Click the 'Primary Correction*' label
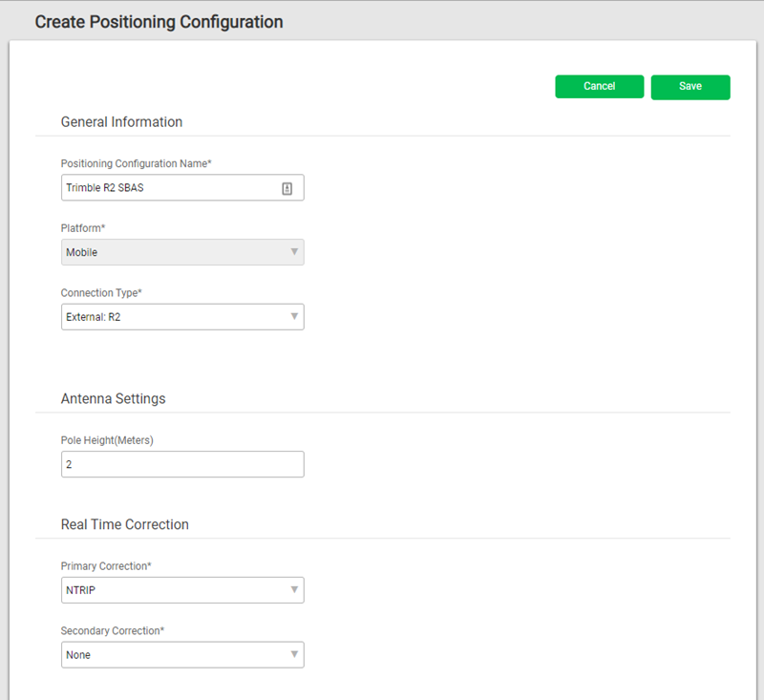The width and height of the screenshot is (764, 700). click(106, 566)
